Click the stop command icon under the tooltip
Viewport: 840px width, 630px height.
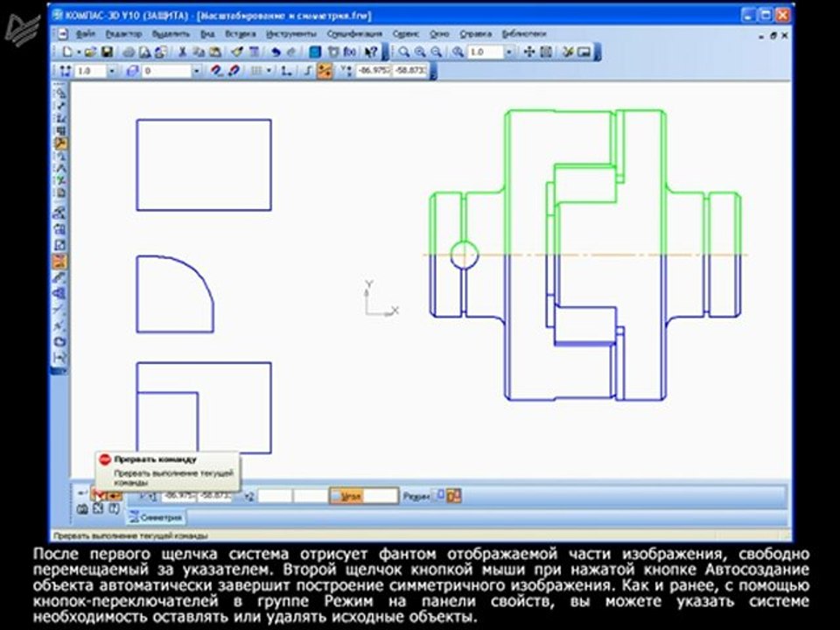pyautogui.click(x=98, y=494)
